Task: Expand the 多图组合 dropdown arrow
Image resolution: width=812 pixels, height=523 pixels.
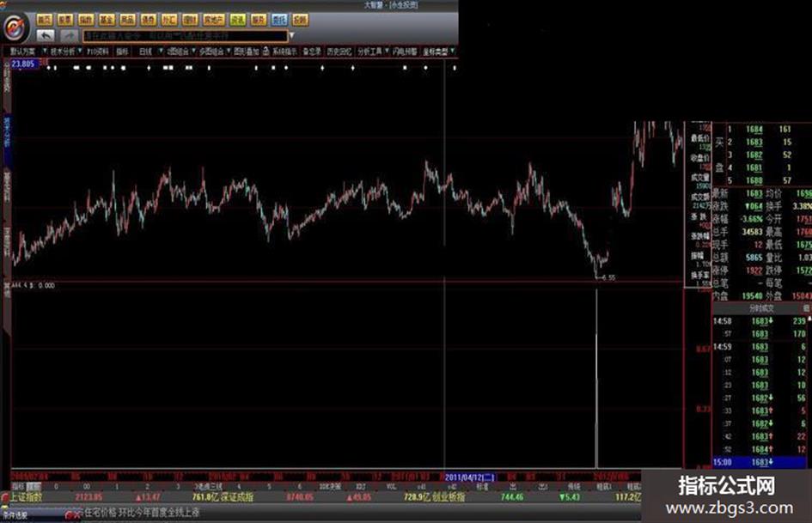Action: coord(229,51)
